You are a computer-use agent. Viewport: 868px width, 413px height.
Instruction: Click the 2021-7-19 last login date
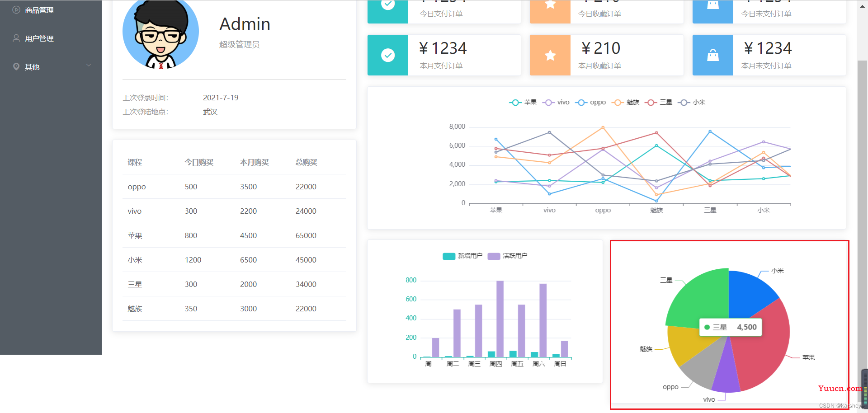[221, 98]
